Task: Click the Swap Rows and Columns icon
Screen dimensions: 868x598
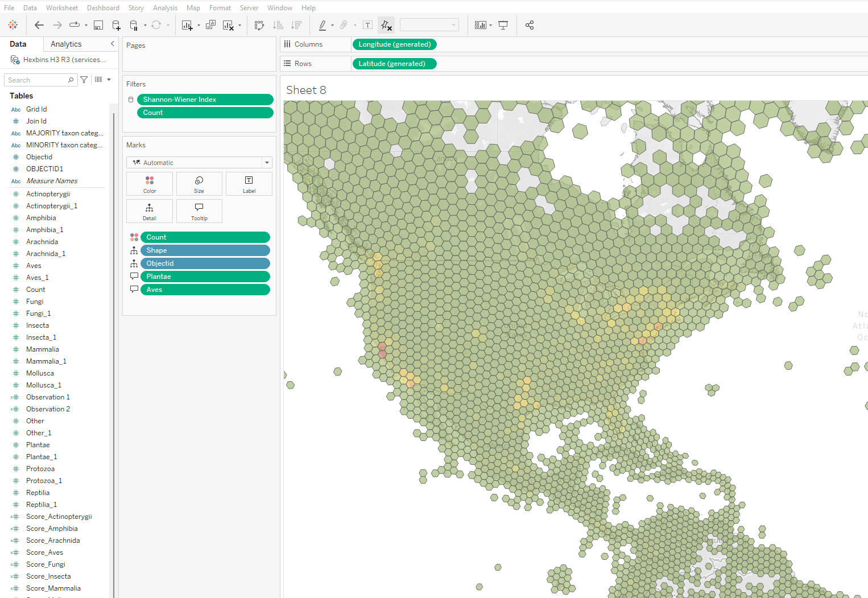Action: (259, 25)
